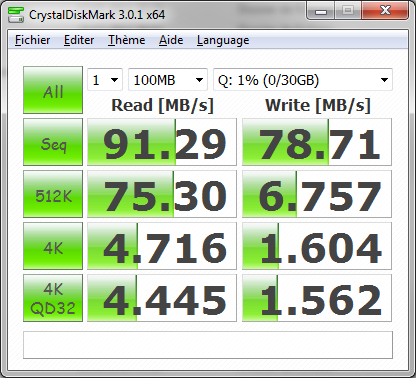Open the Fichier menu
The image size is (416, 378).
pyautogui.click(x=33, y=40)
